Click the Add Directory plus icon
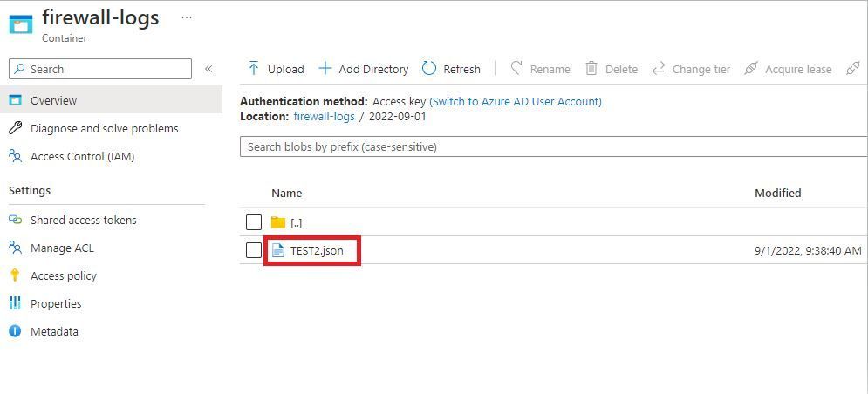Image resolution: width=868 pixels, height=394 pixels. (325, 69)
